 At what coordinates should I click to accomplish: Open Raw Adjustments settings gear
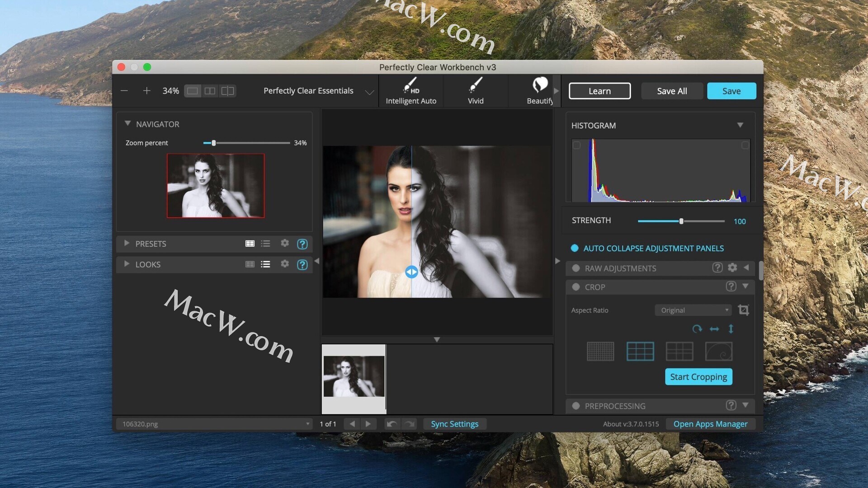pyautogui.click(x=732, y=267)
